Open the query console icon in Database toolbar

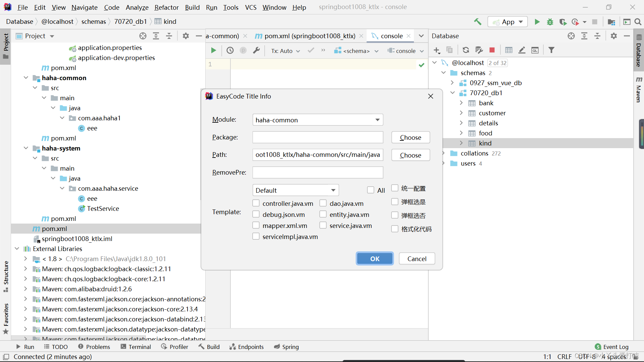(535, 50)
